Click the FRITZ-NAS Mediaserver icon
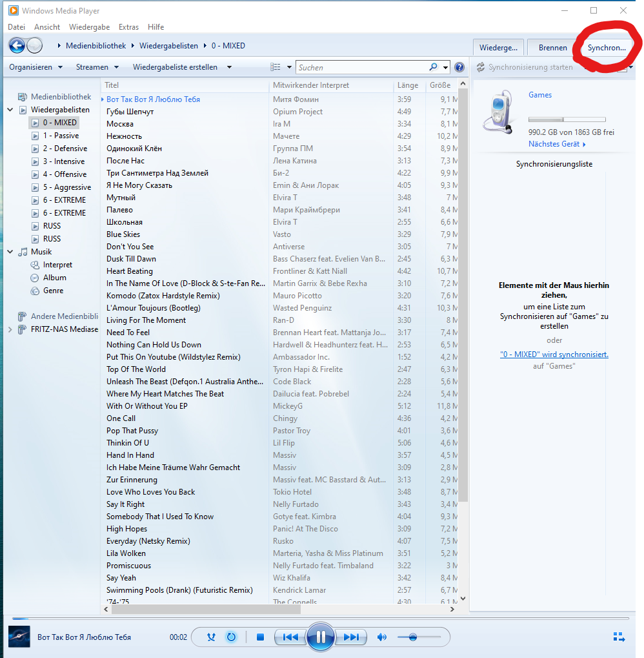This screenshot has height=658, width=644. [x=22, y=329]
